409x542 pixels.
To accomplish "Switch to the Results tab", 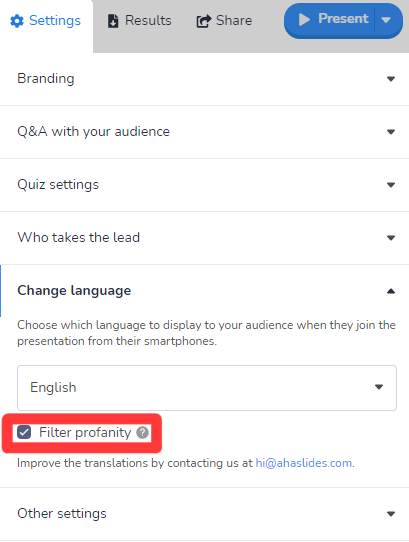I will pos(140,21).
